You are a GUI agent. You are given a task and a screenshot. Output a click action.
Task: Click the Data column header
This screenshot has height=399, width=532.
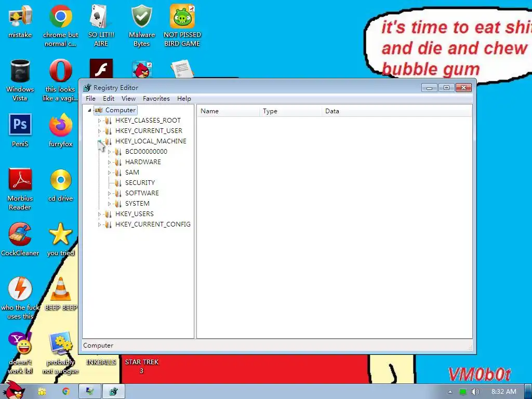(x=396, y=111)
